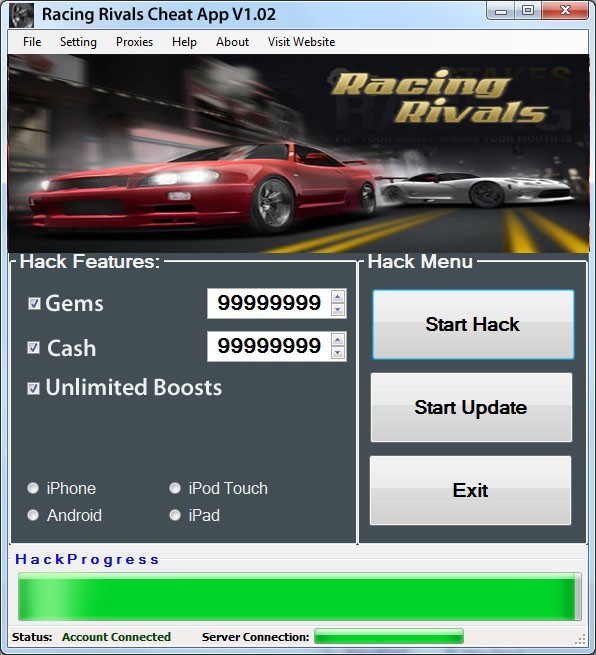Click the Exit button

(x=470, y=490)
